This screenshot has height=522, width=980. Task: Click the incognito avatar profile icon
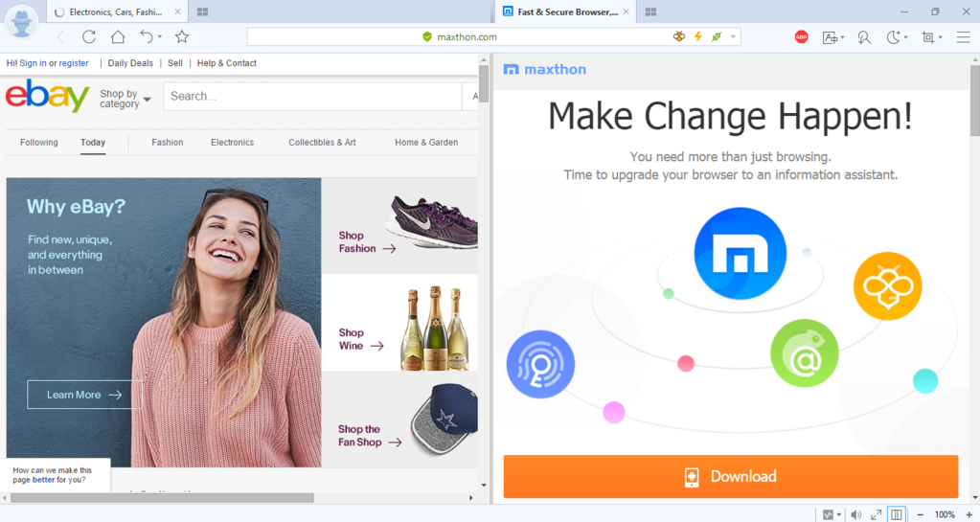pos(21,21)
